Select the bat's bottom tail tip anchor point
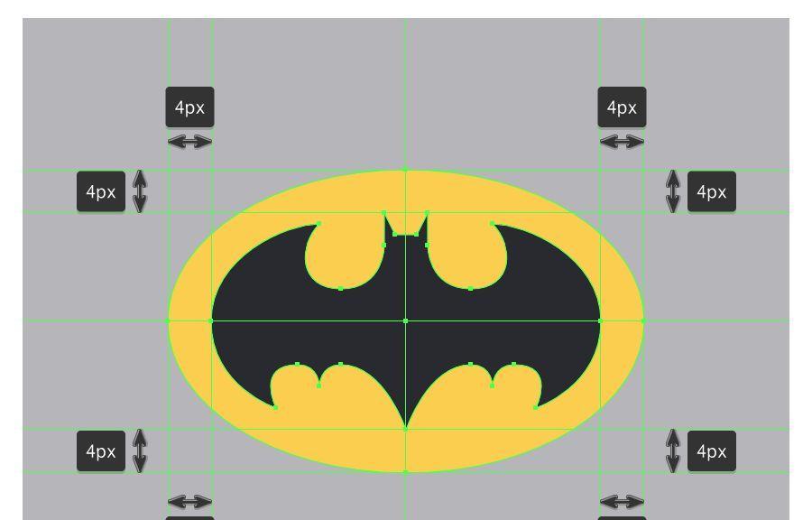Image resolution: width=812 pixels, height=520 pixels. click(405, 429)
